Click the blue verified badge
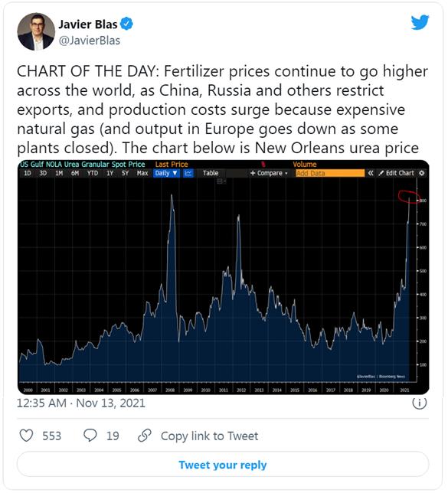Image resolution: width=448 pixels, height=493 pixels. [x=127, y=24]
